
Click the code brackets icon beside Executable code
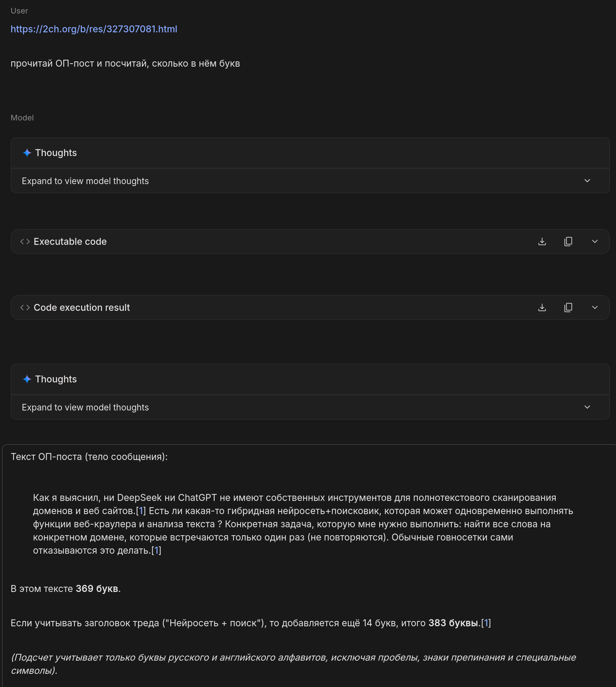[25, 242]
